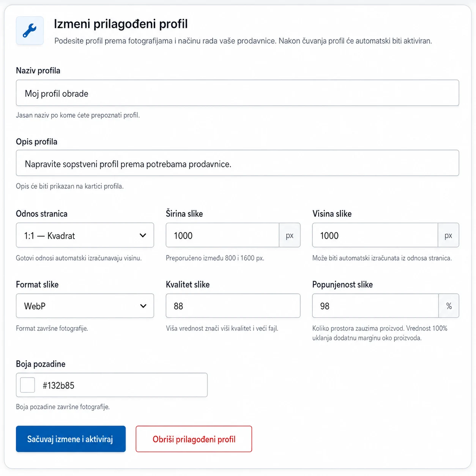Click the Širina slike width field
Viewport: 476px width, 476px height.
point(222,235)
